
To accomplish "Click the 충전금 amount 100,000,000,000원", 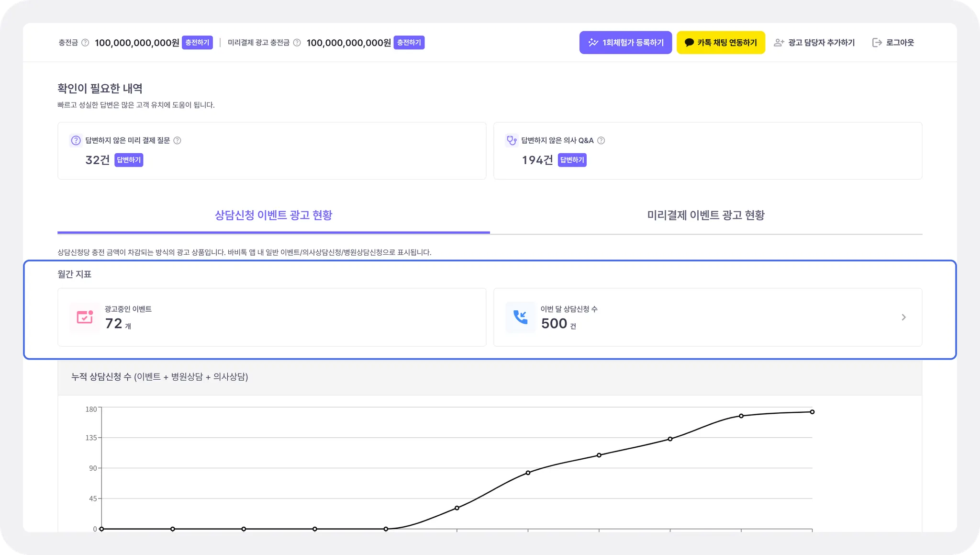I will click(x=137, y=43).
